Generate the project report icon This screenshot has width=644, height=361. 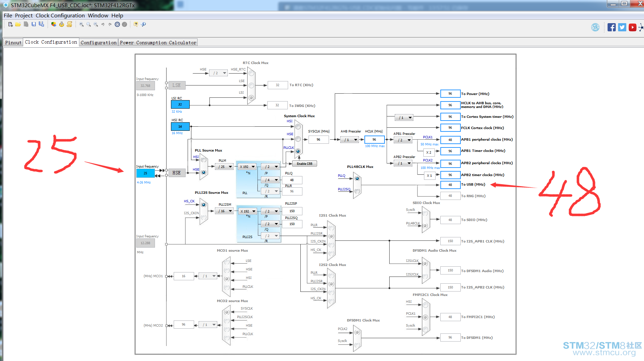pos(54,24)
